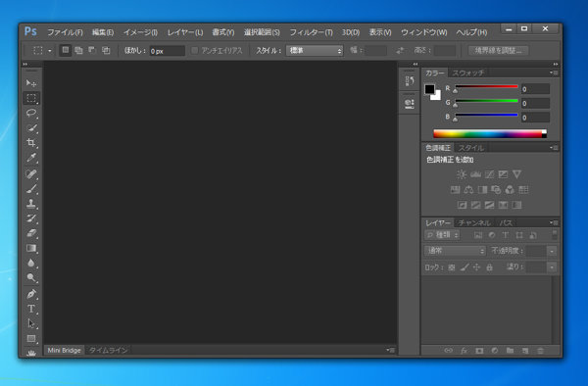This screenshot has width=588, height=386.
Task: Open the layer filter kind dropdown
Action: (442, 235)
